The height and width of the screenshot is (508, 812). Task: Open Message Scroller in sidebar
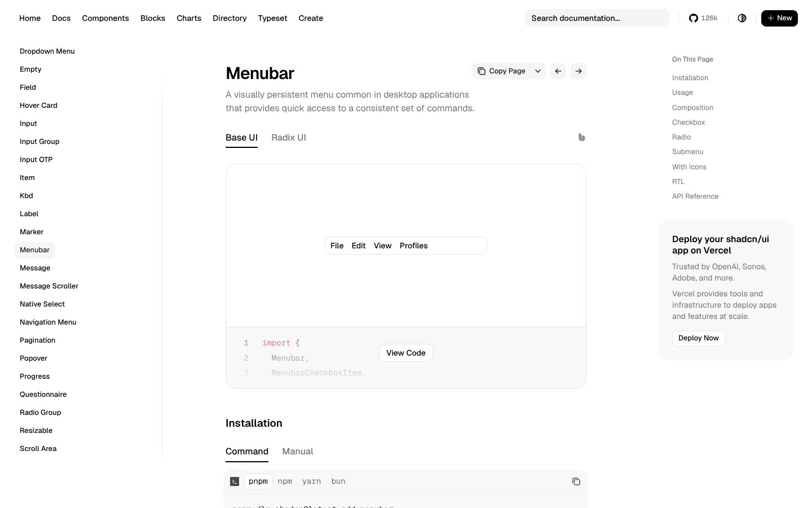49,286
